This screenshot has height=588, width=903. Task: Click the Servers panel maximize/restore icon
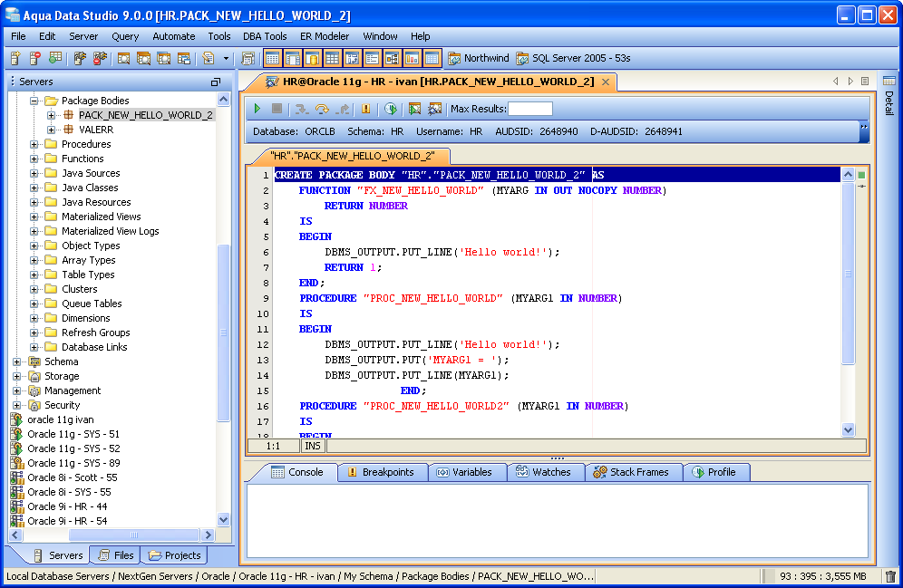216,82
